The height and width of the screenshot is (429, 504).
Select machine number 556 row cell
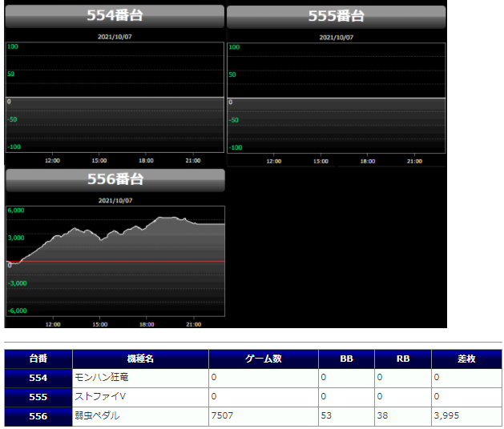click(38, 416)
